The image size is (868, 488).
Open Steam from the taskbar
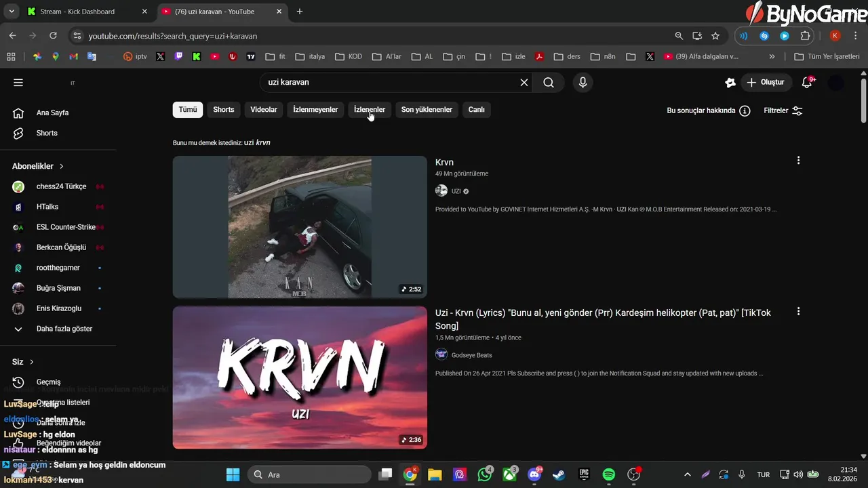point(558,474)
